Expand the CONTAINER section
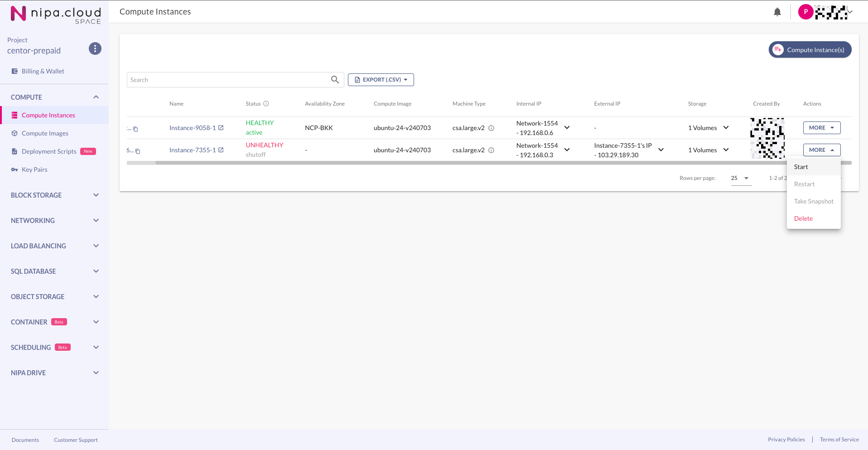This screenshot has width=868, height=450. 96,322
